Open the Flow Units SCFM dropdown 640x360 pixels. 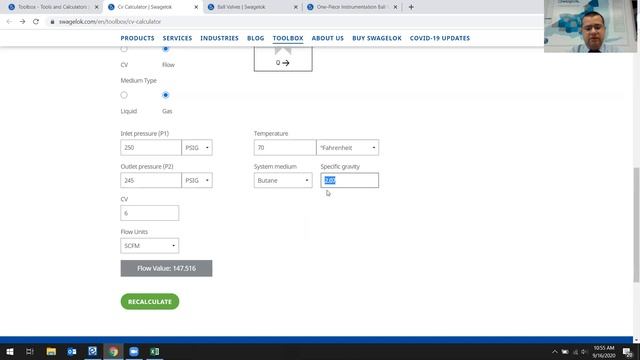(x=149, y=245)
